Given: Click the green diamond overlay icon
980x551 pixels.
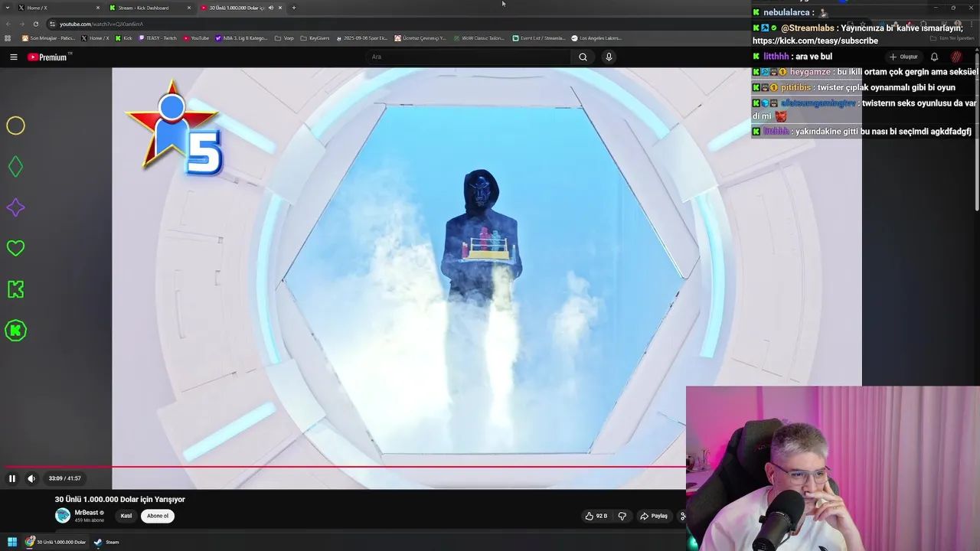Looking at the screenshot, I should coord(15,166).
